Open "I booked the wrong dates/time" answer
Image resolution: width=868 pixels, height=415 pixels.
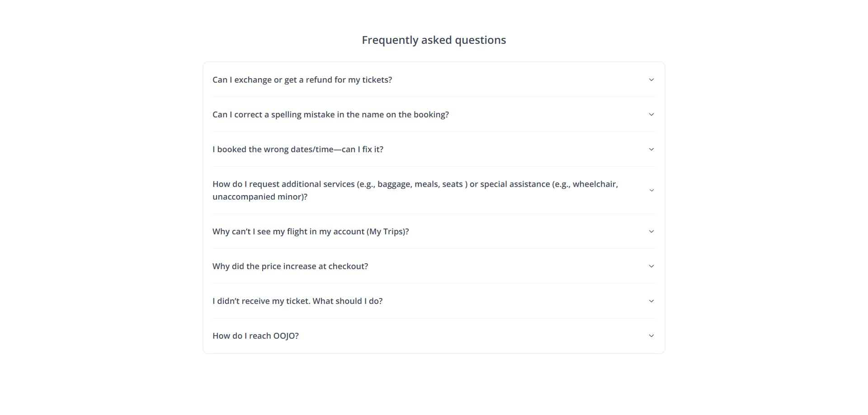click(434, 149)
